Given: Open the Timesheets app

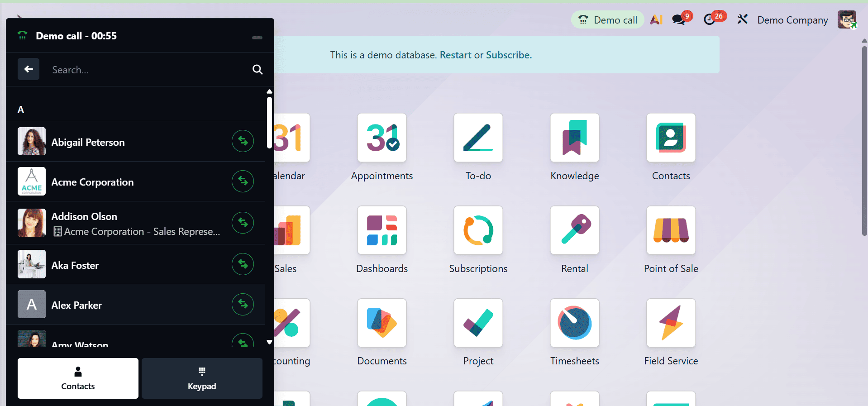Looking at the screenshot, I should point(574,323).
